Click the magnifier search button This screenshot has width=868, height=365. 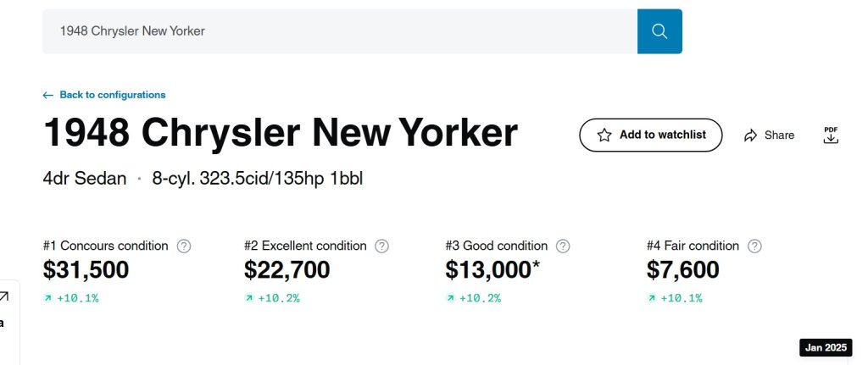(x=659, y=31)
